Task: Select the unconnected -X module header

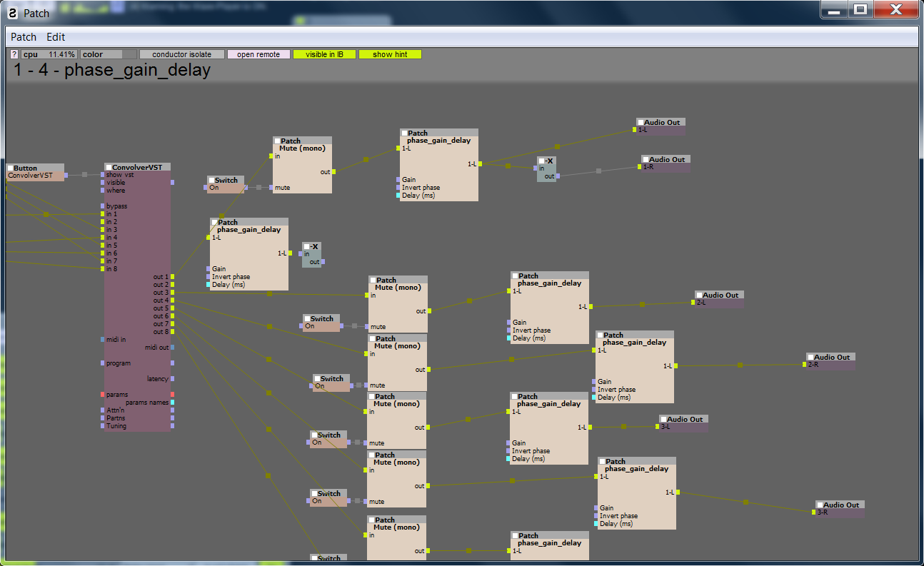Action: click(x=311, y=246)
